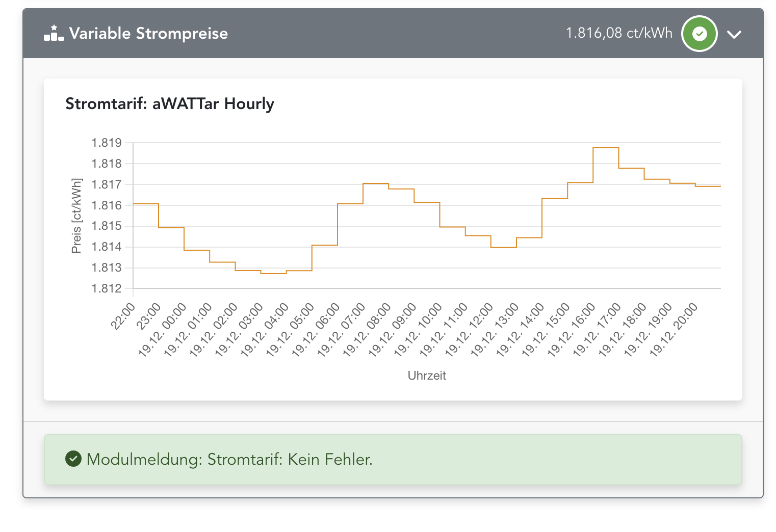Click the check icon in the Modulmeldung alert
The width and height of the screenshot is (776, 532).
pos(73,459)
